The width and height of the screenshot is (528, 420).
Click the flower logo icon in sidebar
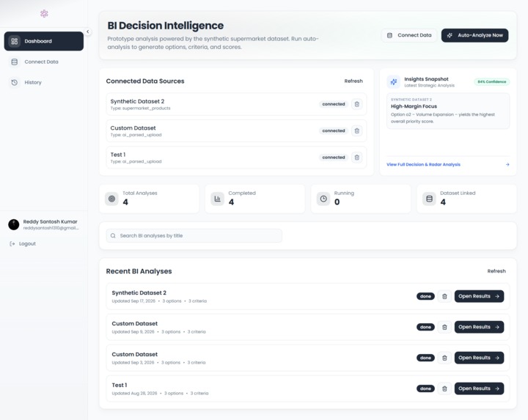click(x=44, y=13)
